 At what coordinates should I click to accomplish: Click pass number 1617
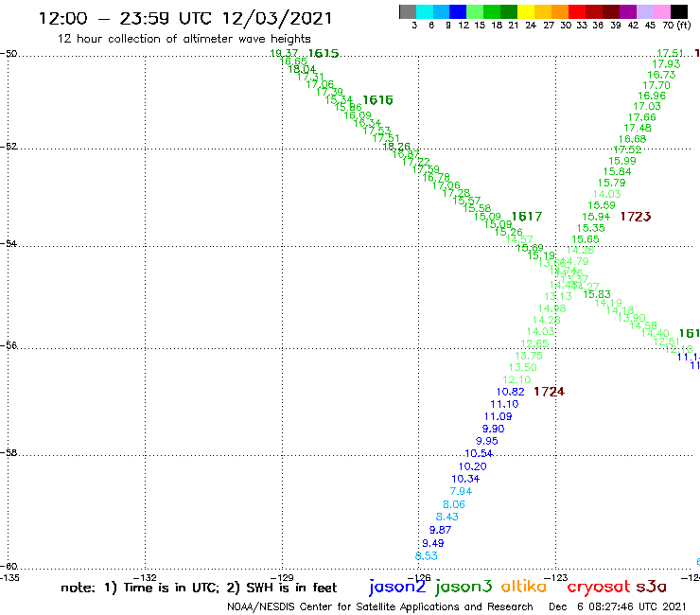click(526, 217)
